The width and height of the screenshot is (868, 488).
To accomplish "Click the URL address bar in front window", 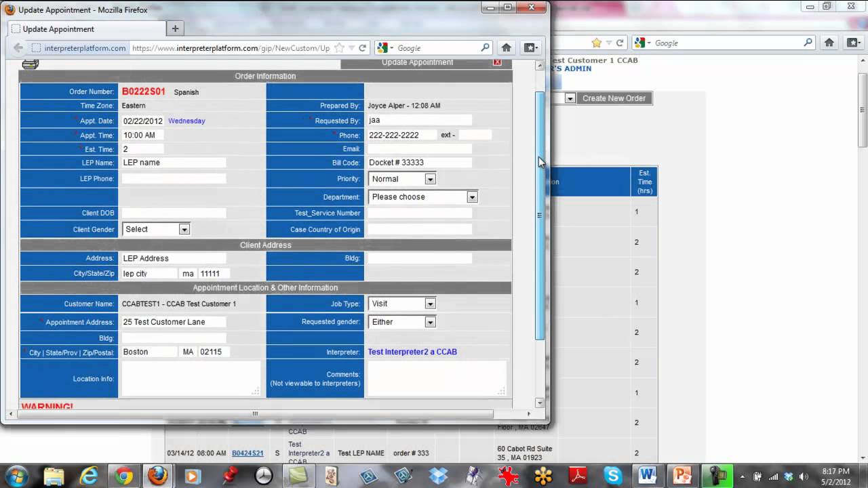I will tap(231, 48).
